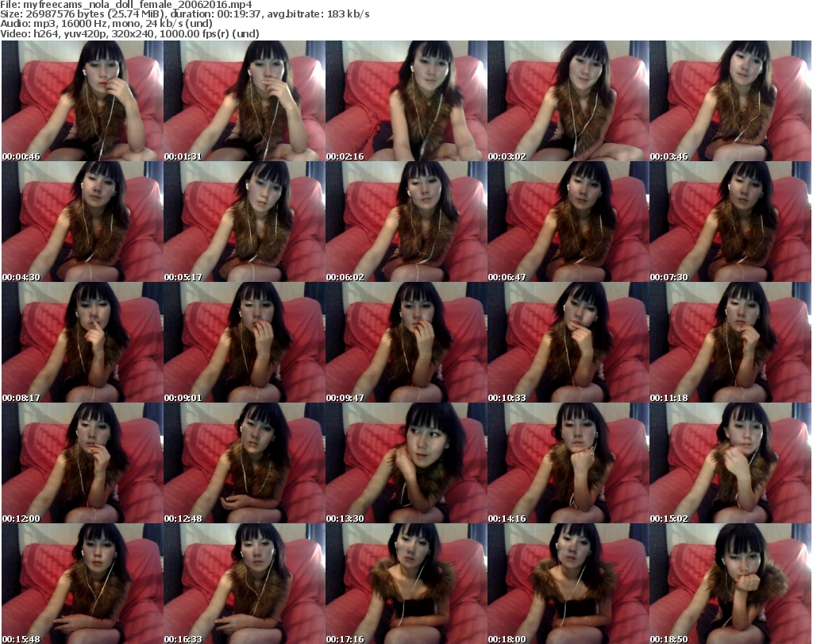Click the frame labeled 00:02:16
The image size is (813, 644).
point(406,101)
